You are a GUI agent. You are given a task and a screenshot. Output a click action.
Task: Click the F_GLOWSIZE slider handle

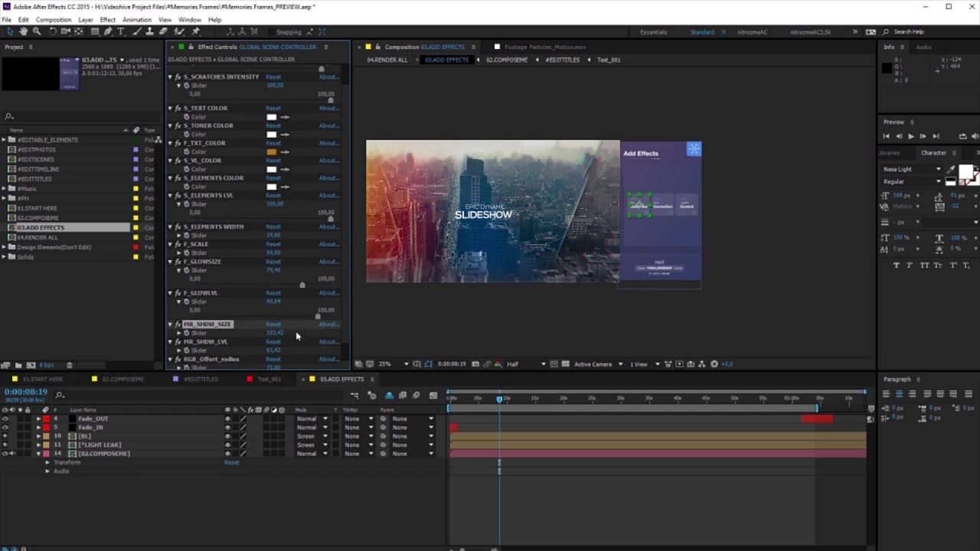[x=302, y=285]
